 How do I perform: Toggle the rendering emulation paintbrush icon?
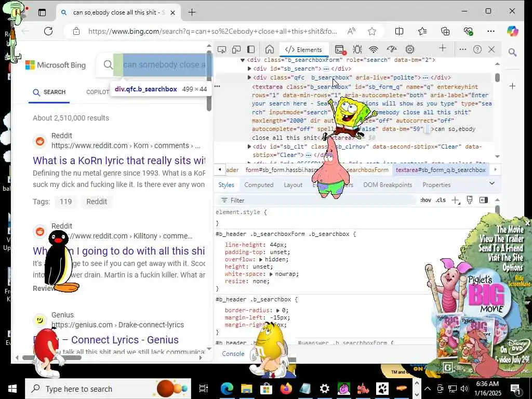pos(470,200)
